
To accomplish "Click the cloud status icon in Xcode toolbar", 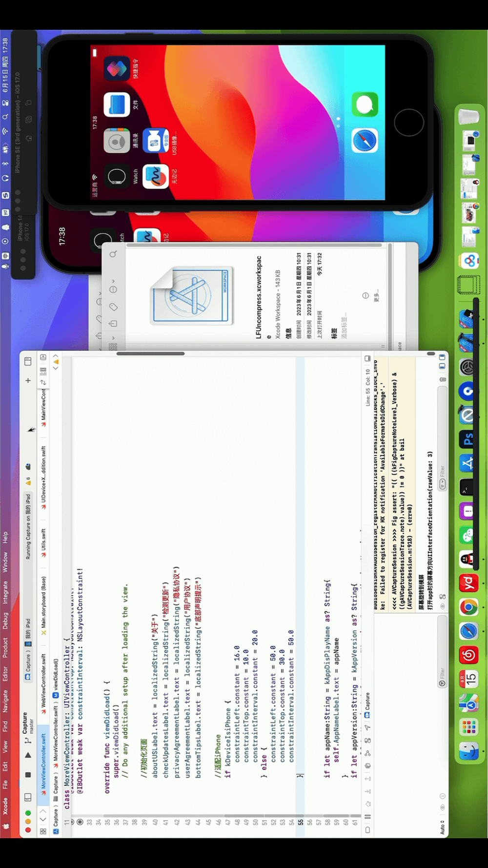I will [x=28, y=467].
